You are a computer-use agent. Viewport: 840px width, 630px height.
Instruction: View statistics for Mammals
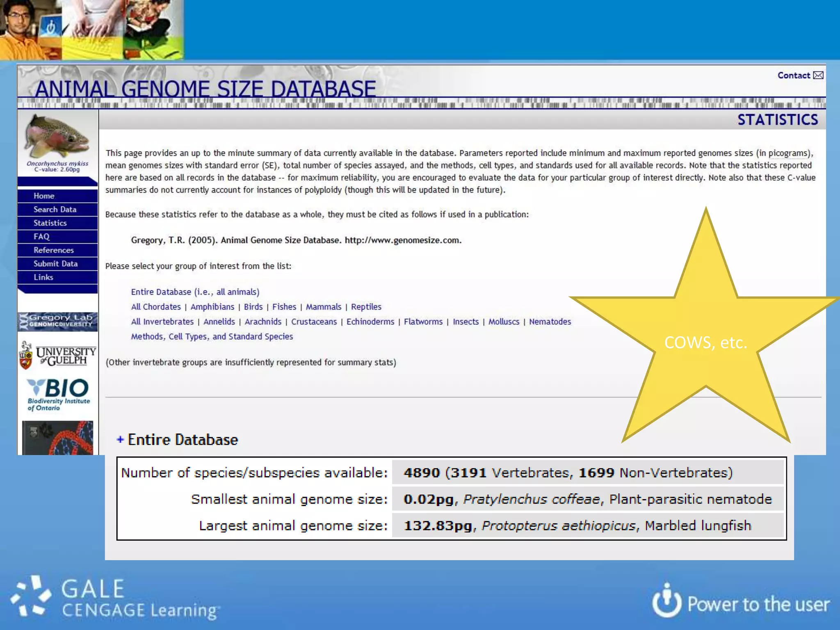[x=323, y=307]
